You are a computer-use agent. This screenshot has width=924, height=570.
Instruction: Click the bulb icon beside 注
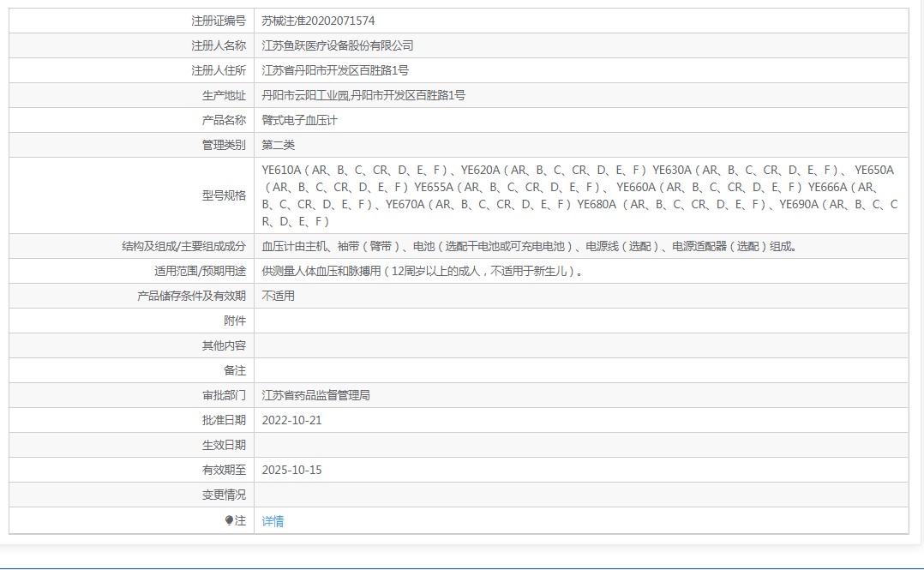point(229,520)
